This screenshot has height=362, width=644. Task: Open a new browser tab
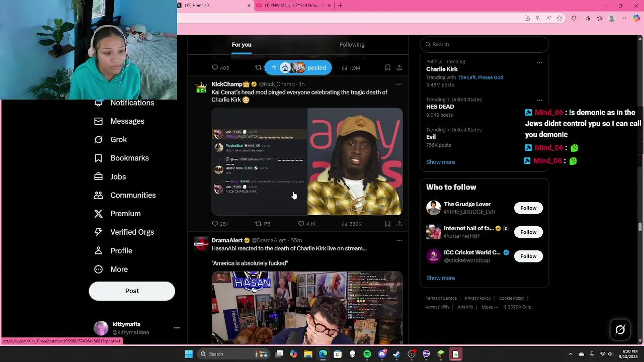pos(340,6)
